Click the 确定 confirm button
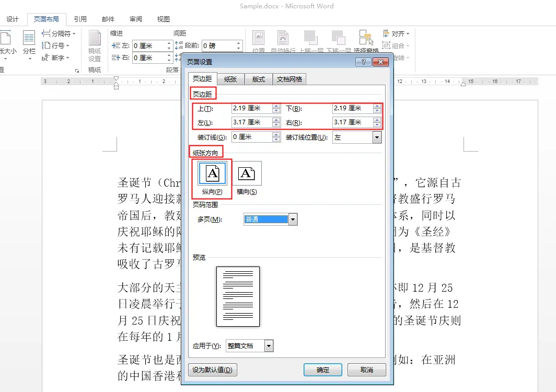Viewport: 556px width, 392px height. point(322,370)
